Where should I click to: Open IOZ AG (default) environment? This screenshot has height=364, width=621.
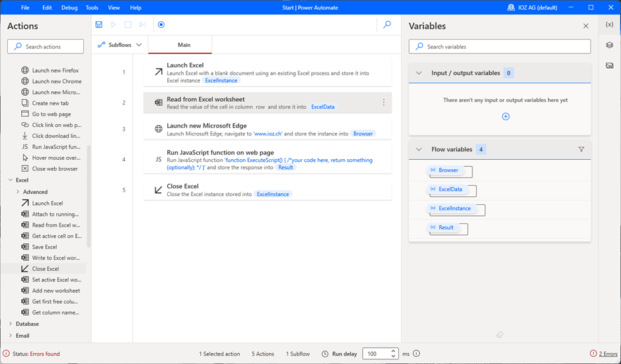pos(532,7)
